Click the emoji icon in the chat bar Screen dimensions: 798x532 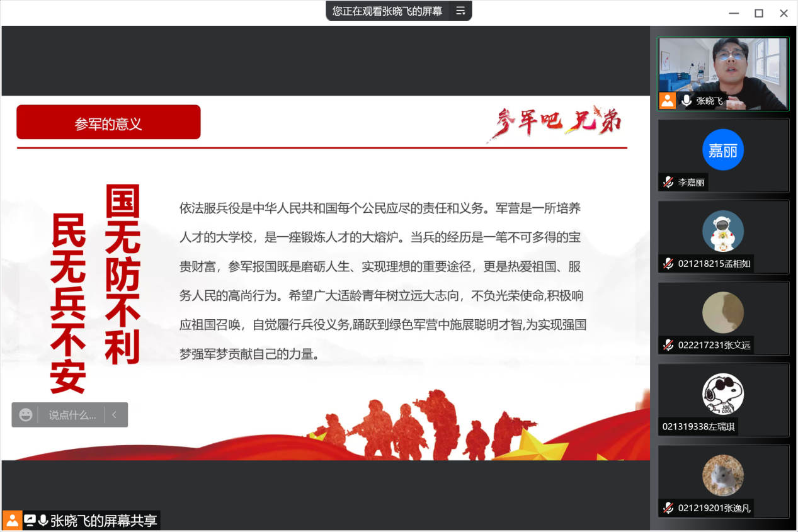pos(26,415)
